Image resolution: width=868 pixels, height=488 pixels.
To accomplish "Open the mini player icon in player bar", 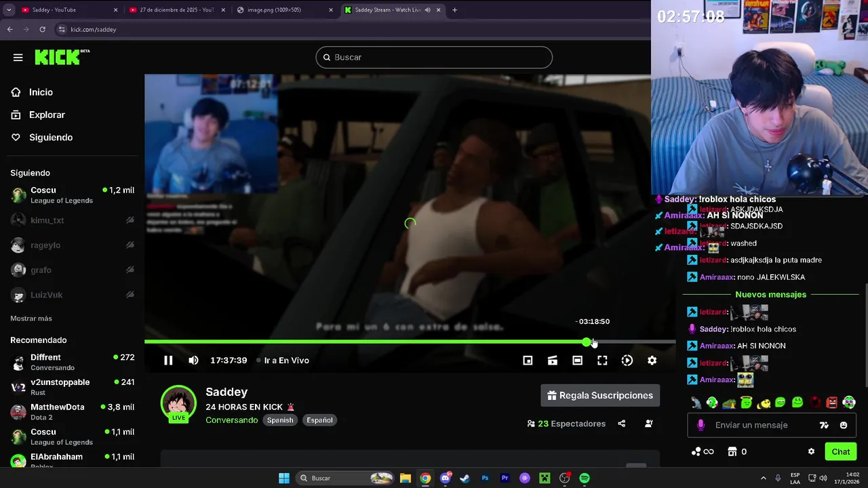I will [528, 361].
